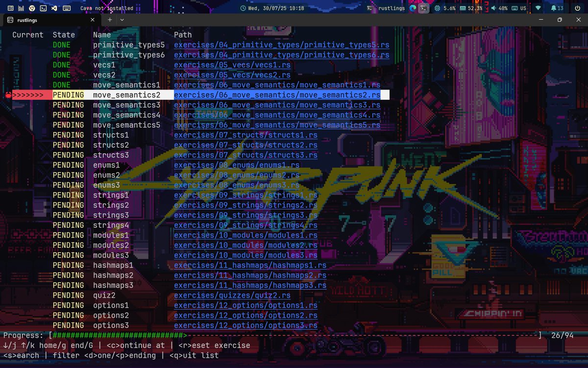Open strings1.rs path link
Screen dimensions: 588x368
click(245, 195)
